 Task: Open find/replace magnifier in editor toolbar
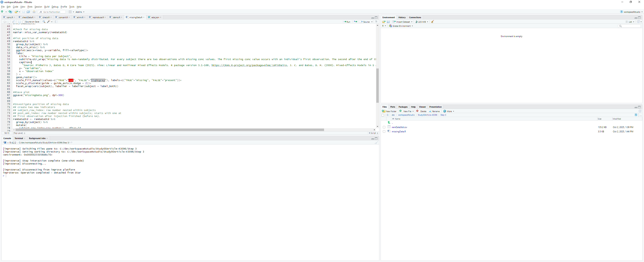pyautogui.click(x=44, y=22)
